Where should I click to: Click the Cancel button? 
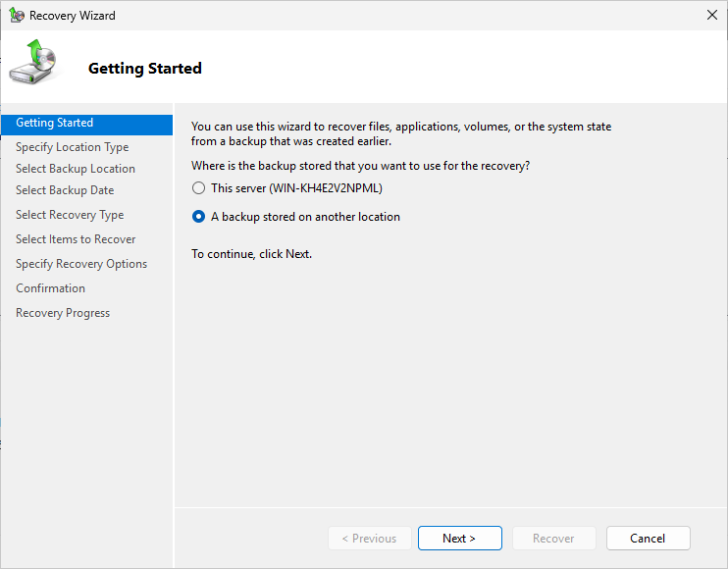click(648, 539)
